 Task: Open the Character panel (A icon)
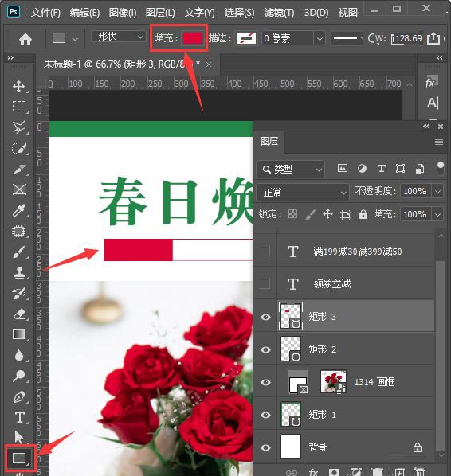tap(433, 103)
